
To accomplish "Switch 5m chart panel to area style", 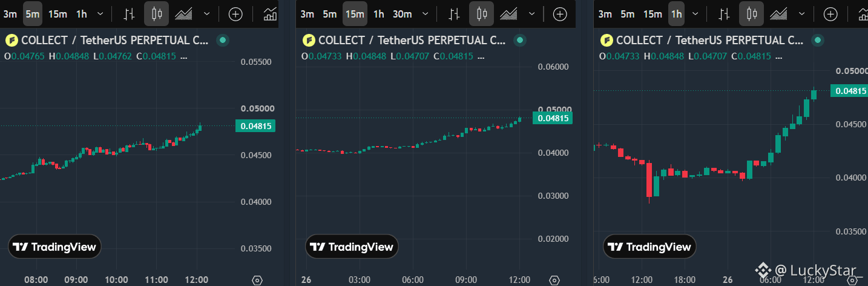I will point(183,14).
